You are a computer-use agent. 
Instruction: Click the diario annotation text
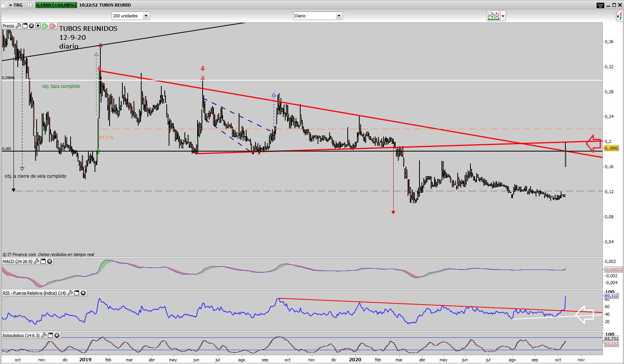pyautogui.click(x=69, y=46)
